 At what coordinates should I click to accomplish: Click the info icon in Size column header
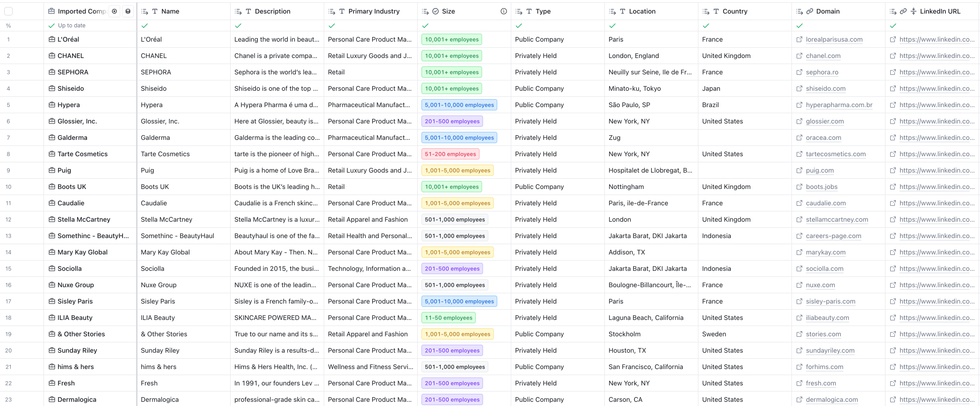coord(504,11)
